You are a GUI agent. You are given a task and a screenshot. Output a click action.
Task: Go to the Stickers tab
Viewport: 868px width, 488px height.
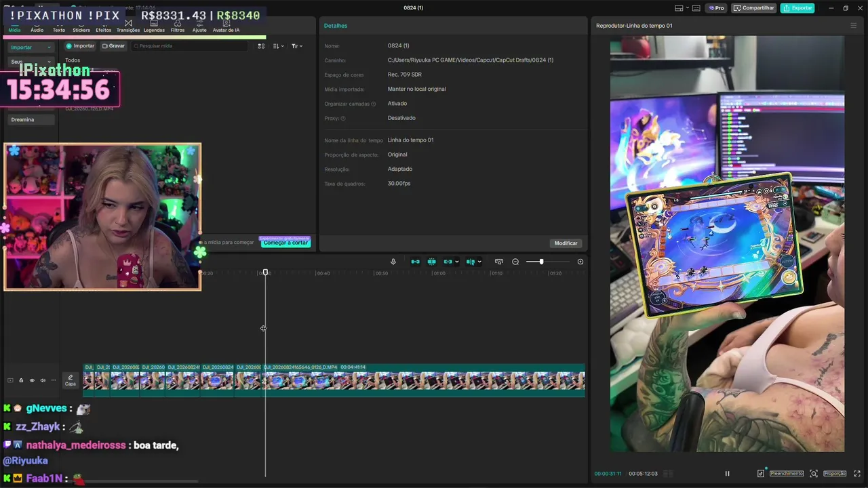tap(81, 26)
